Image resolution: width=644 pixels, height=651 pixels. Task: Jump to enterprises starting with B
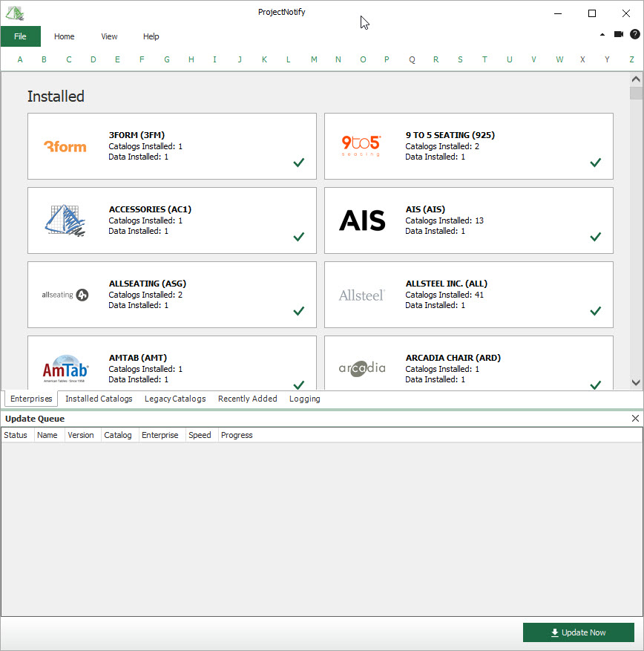tap(44, 59)
